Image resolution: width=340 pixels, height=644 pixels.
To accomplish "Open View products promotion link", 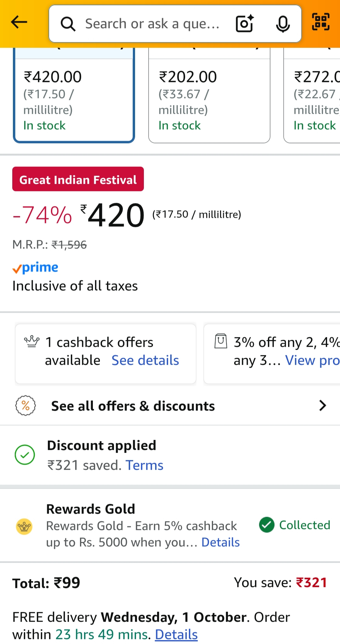I will tap(312, 360).
